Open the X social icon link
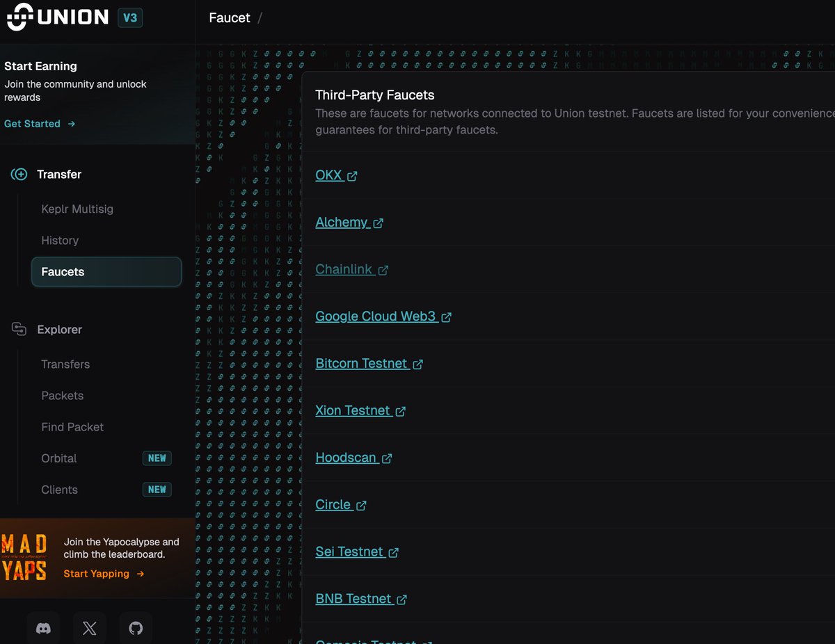The image size is (835, 644). point(90,629)
